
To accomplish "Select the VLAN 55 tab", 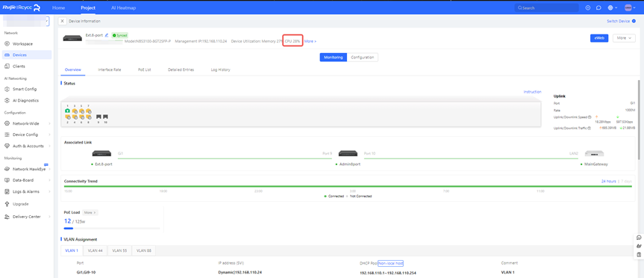I will point(119,250).
